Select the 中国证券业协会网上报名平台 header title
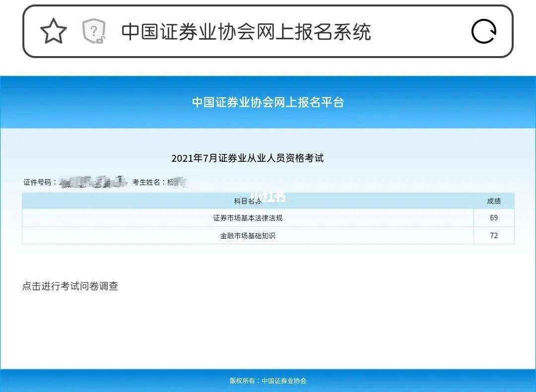 268,102
